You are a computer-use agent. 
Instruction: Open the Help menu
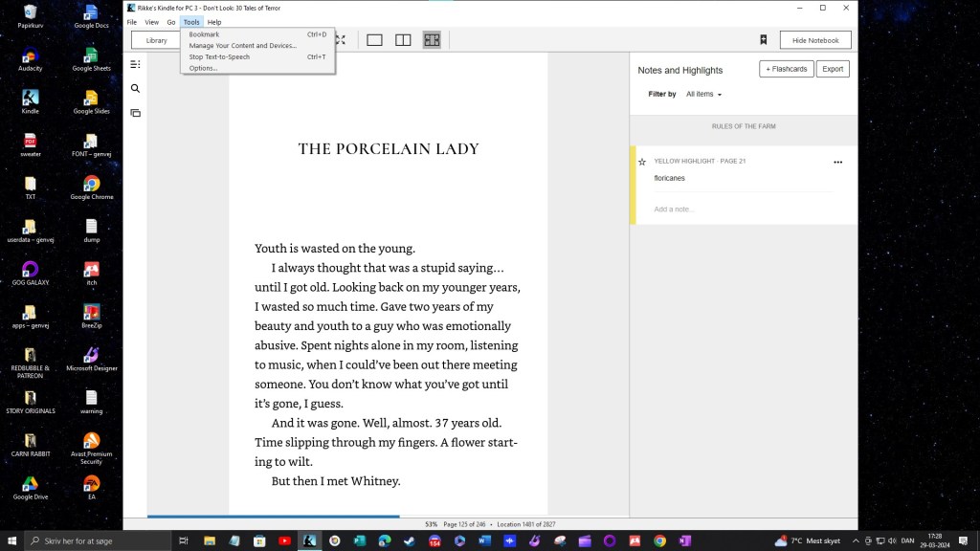tap(214, 22)
